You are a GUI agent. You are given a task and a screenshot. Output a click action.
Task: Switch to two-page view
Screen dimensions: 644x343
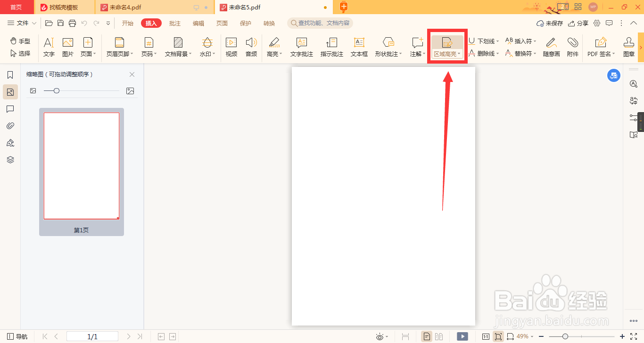pyautogui.click(x=439, y=336)
